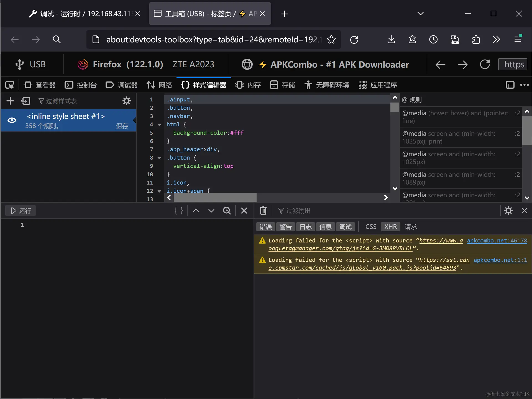Toggle visibility of inline style sheet #1
The width and height of the screenshot is (532, 399).
pyautogui.click(x=12, y=120)
